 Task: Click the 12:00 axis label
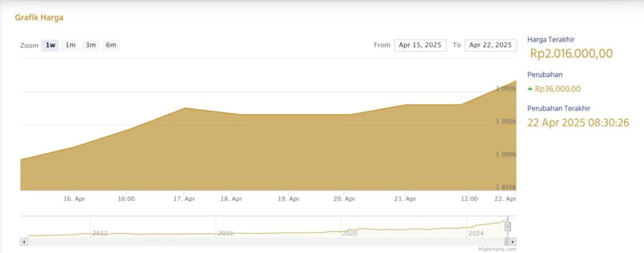(x=469, y=199)
